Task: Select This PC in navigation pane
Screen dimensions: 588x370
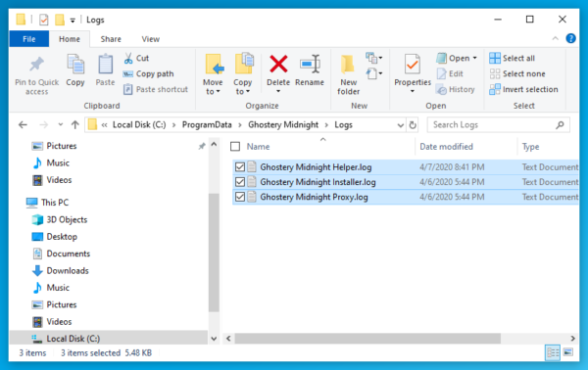Action: coord(48,203)
